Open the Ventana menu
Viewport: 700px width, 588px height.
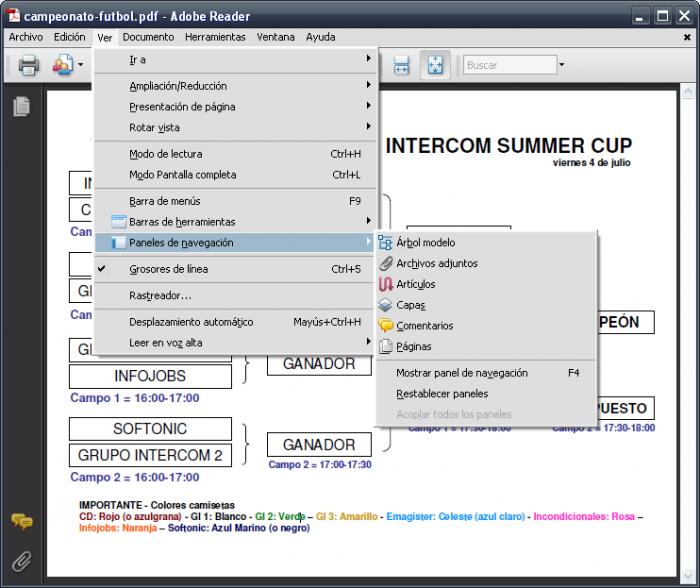click(x=275, y=37)
